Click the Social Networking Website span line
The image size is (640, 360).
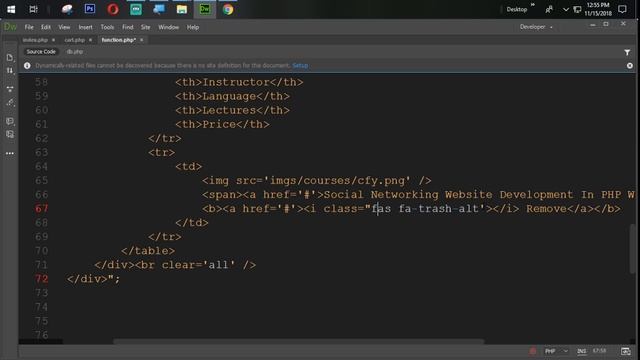point(418,195)
